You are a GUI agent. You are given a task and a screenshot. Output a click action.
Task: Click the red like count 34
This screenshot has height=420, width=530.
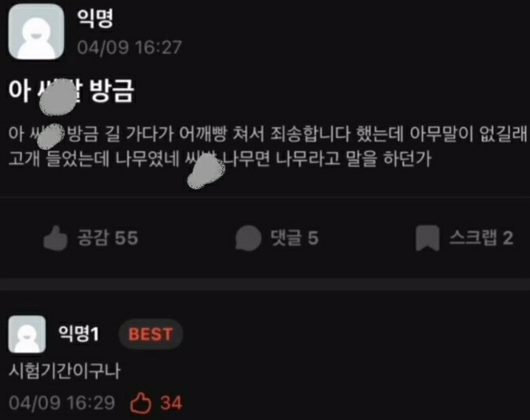click(x=171, y=403)
